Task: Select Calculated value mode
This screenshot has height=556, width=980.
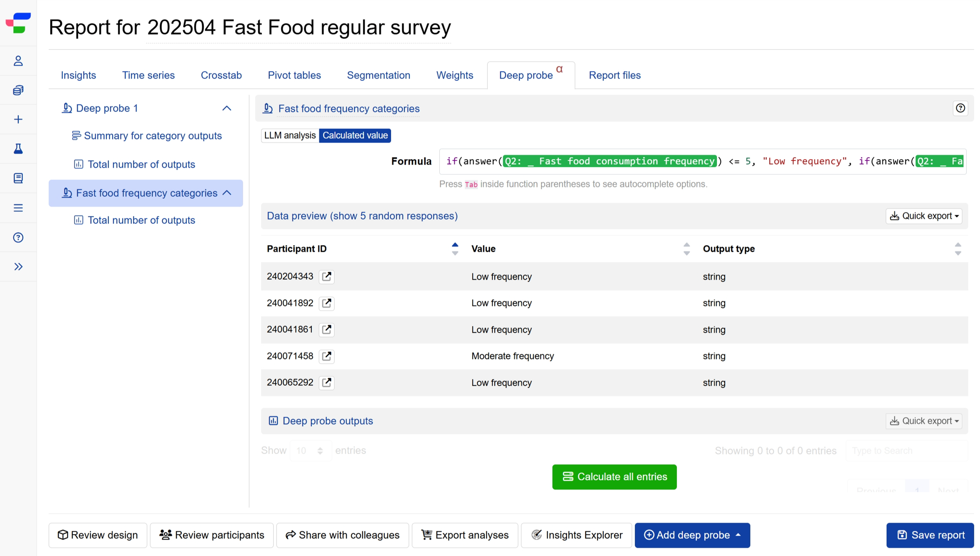Action: 355,135
